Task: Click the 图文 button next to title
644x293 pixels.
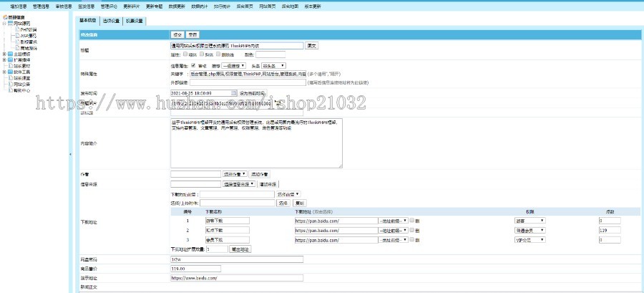Action: (x=312, y=46)
